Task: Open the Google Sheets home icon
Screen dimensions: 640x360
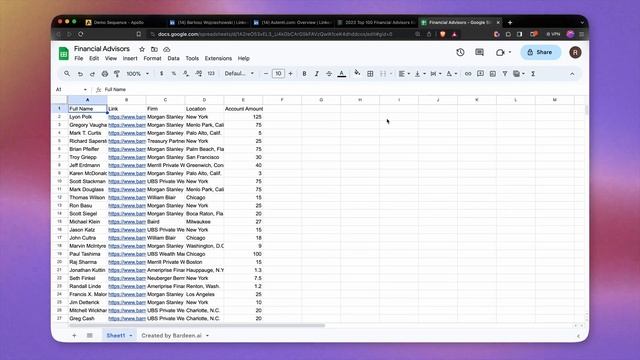Action: pos(64,53)
